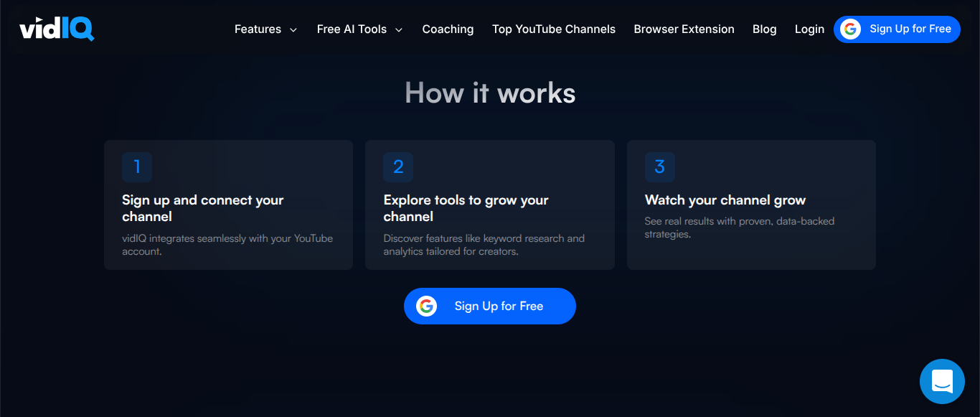Click Google icon in header signup button
The height and width of the screenshot is (417, 980).
[x=851, y=29]
